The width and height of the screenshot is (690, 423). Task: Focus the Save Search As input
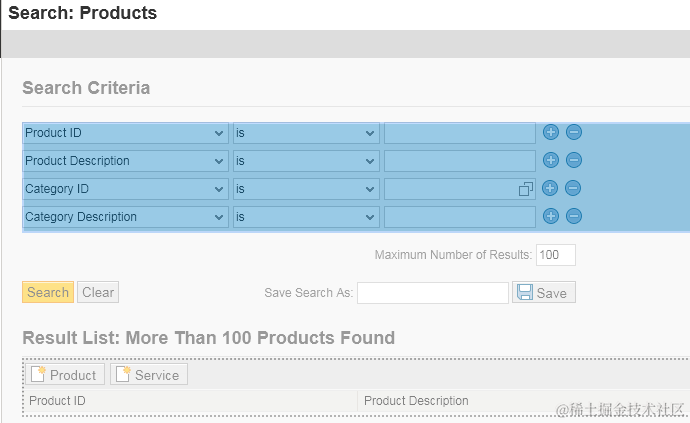[x=433, y=292]
